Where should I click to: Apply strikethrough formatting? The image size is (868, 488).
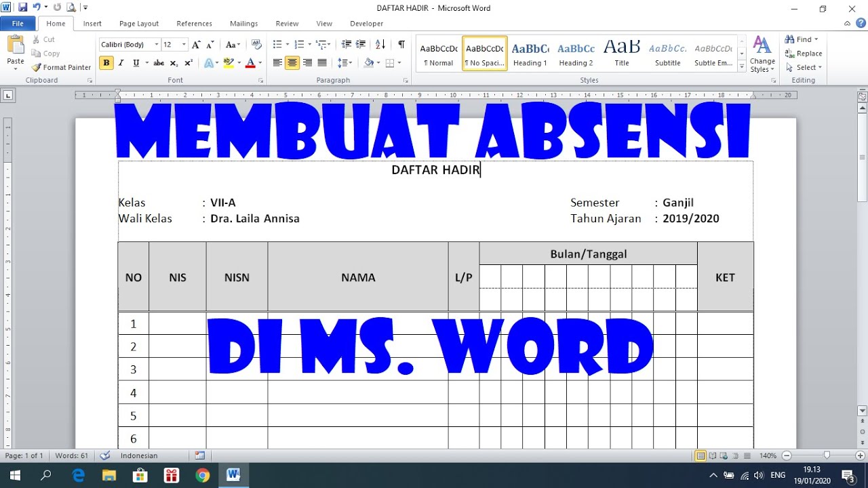(x=159, y=63)
